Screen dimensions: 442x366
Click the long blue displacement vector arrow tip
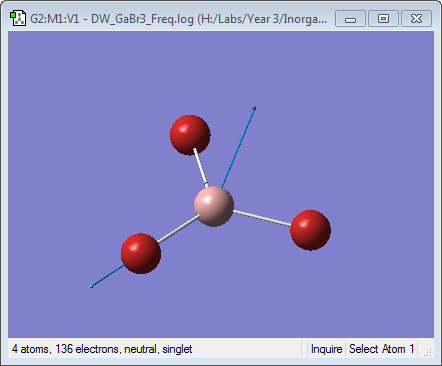pos(255,108)
